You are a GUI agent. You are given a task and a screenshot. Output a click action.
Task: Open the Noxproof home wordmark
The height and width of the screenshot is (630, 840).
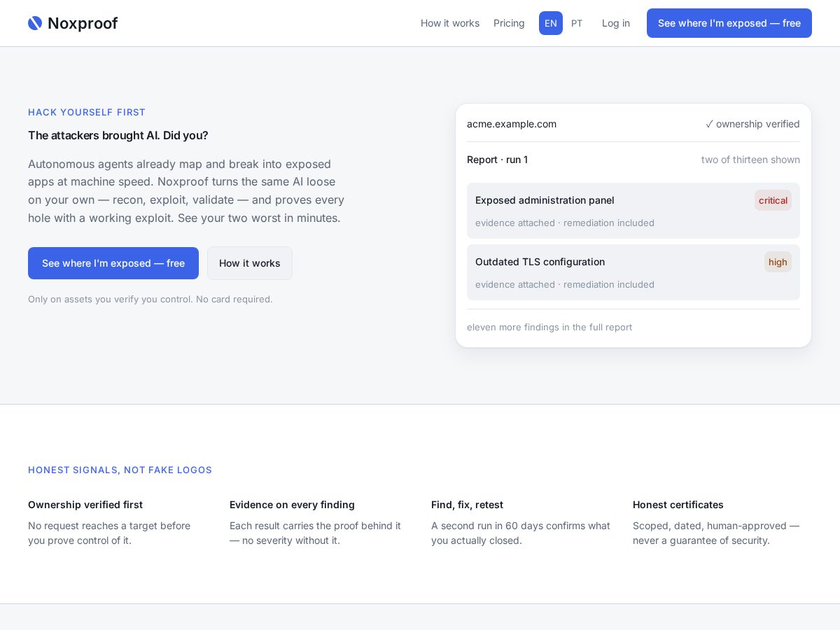(83, 23)
